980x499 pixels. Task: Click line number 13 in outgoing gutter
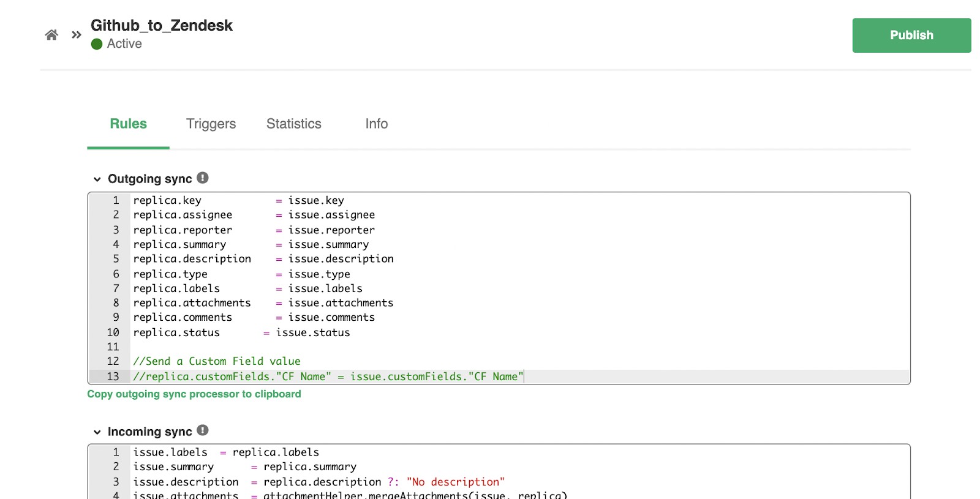(x=113, y=377)
